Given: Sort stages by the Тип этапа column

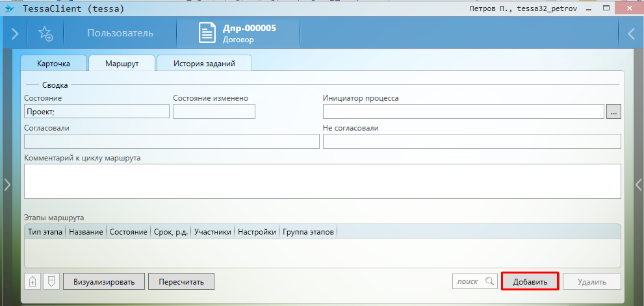Looking at the screenshot, I should pyautogui.click(x=45, y=232).
